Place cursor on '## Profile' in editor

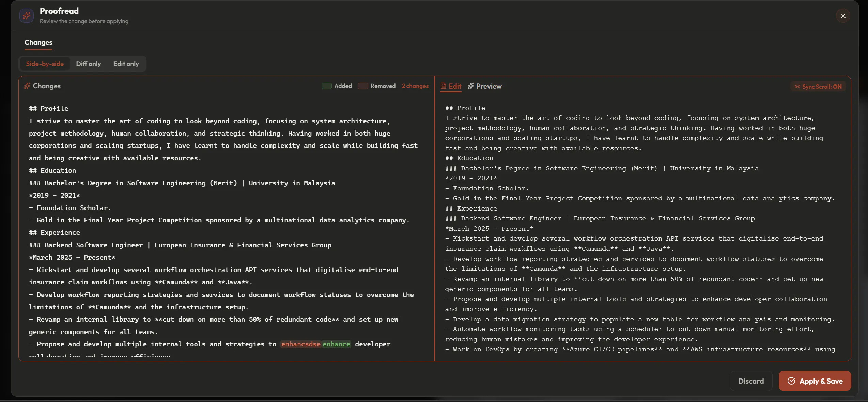click(x=465, y=108)
